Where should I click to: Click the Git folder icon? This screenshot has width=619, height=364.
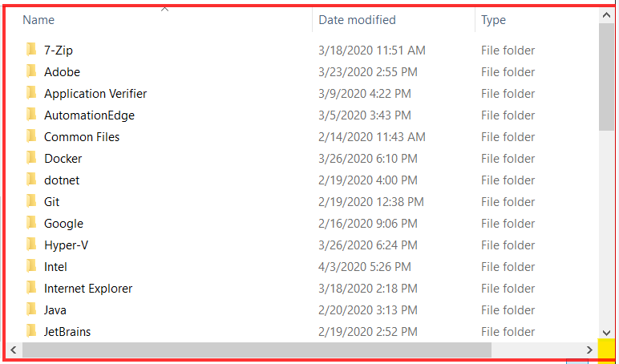coord(31,201)
